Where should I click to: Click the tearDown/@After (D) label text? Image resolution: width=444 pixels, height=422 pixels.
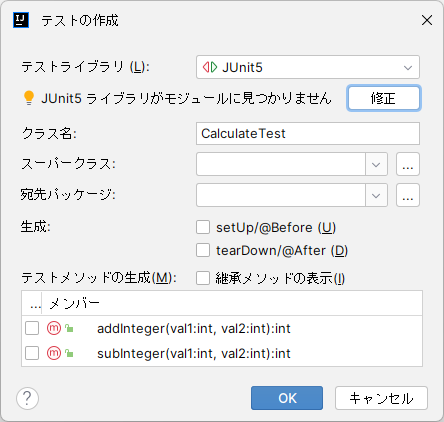point(282,250)
